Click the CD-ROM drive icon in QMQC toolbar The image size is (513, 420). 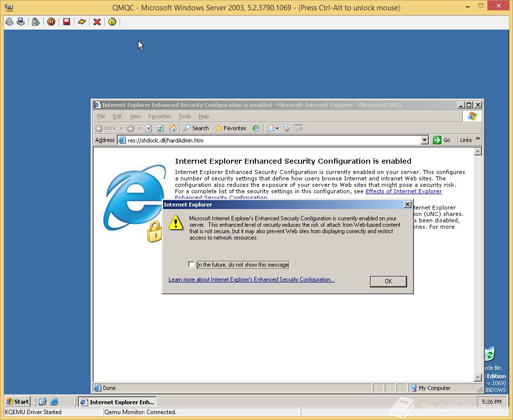click(x=9, y=22)
